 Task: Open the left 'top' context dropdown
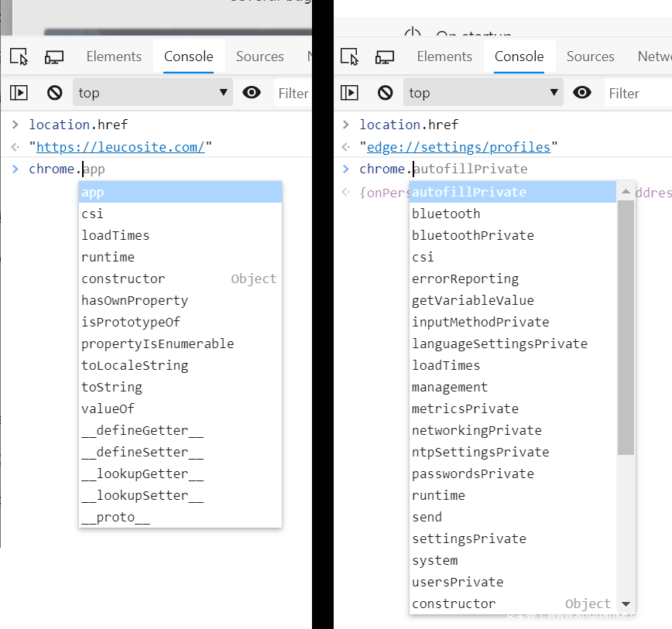[x=153, y=93]
